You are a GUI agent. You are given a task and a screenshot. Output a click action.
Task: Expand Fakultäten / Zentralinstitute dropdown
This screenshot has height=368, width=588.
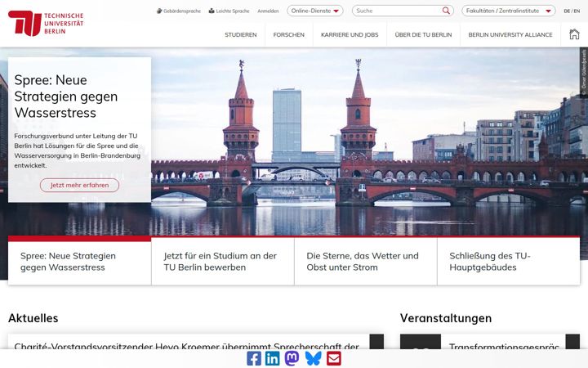tap(509, 11)
